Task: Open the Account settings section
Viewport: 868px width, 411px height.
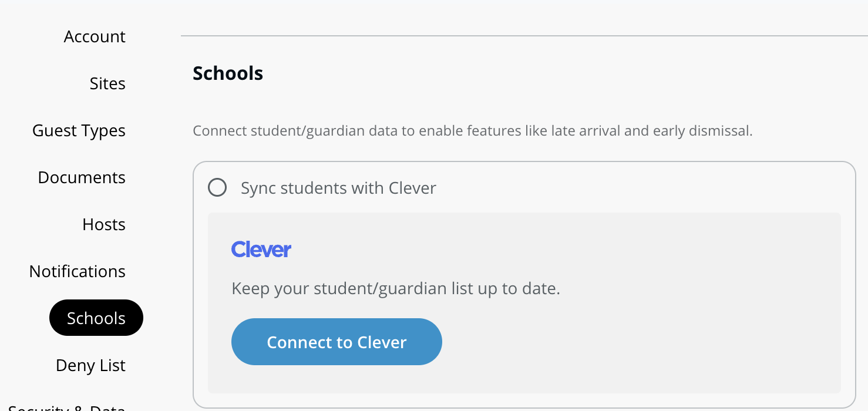Action: tap(94, 36)
